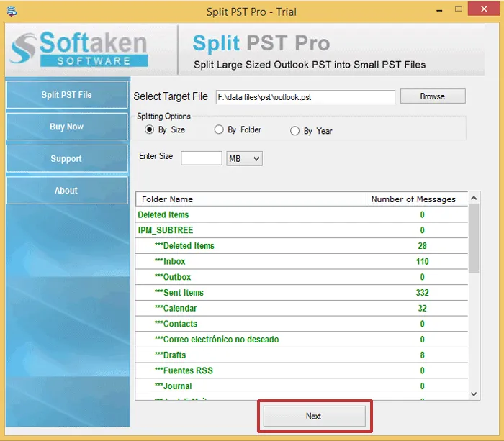The image size is (504, 441).
Task: Click the app icon in title bar
Action: coord(12,12)
